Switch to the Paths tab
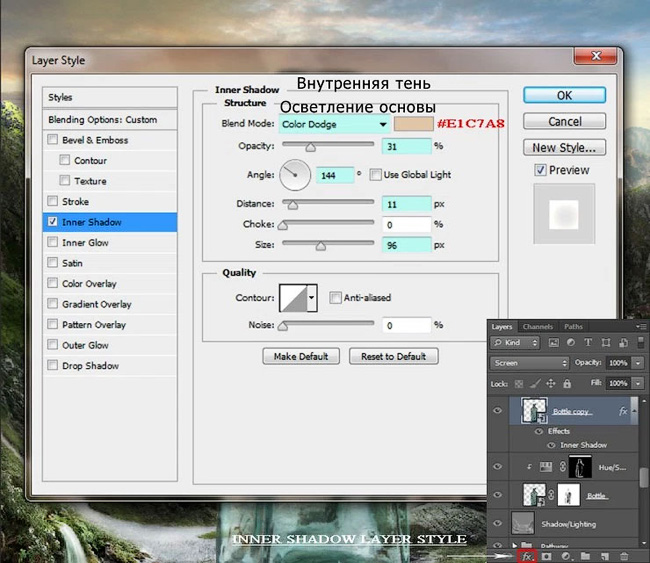The image size is (650, 563). [573, 327]
